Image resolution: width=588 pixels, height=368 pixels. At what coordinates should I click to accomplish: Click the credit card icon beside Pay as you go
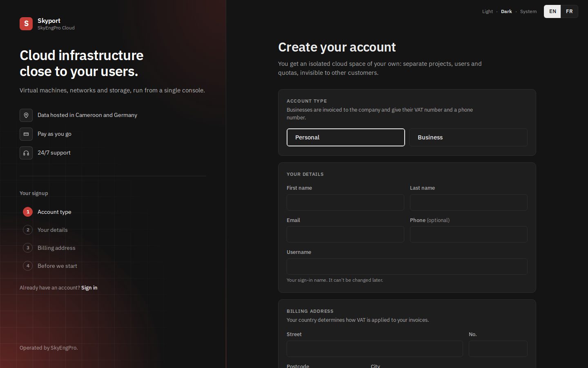pyautogui.click(x=26, y=134)
